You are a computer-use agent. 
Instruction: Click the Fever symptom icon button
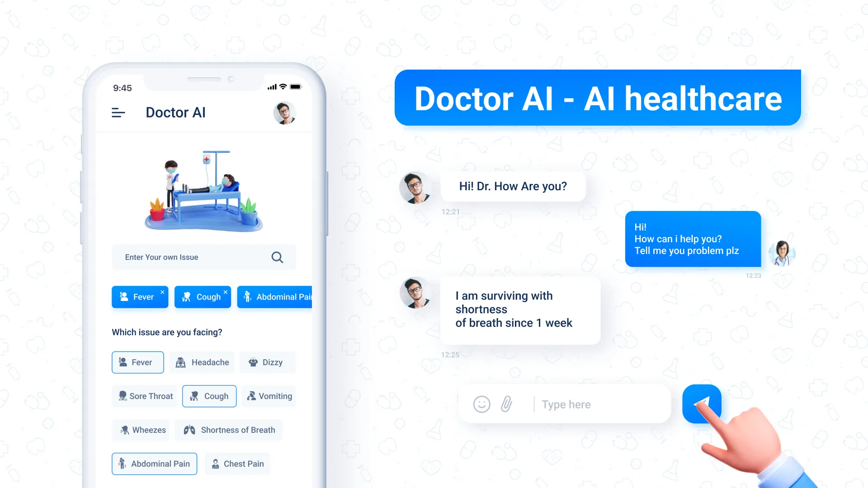pos(138,361)
